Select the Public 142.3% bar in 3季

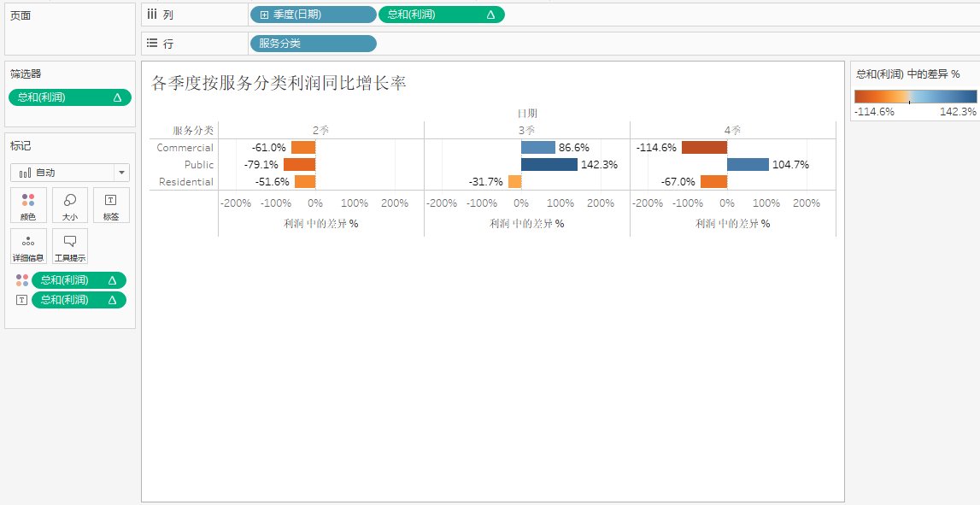549,165
